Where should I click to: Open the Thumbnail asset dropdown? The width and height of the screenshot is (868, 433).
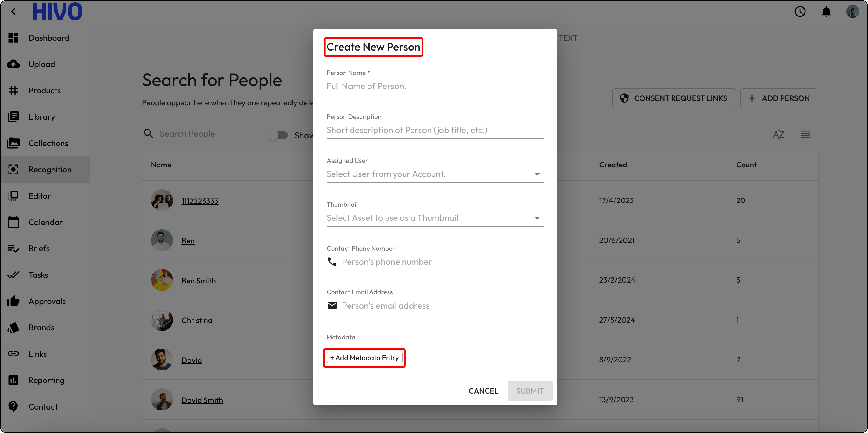pyautogui.click(x=537, y=218)
